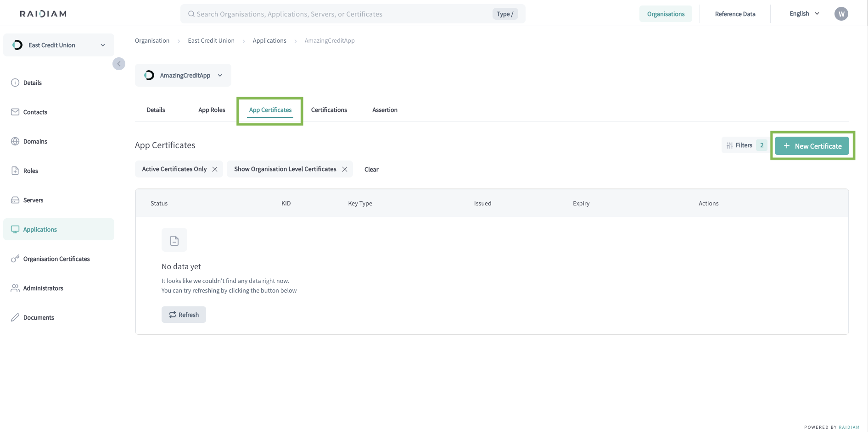Remove the Active Certificates Only filter
The height and width of the screenshot is (432, 868).
[215, 169]
